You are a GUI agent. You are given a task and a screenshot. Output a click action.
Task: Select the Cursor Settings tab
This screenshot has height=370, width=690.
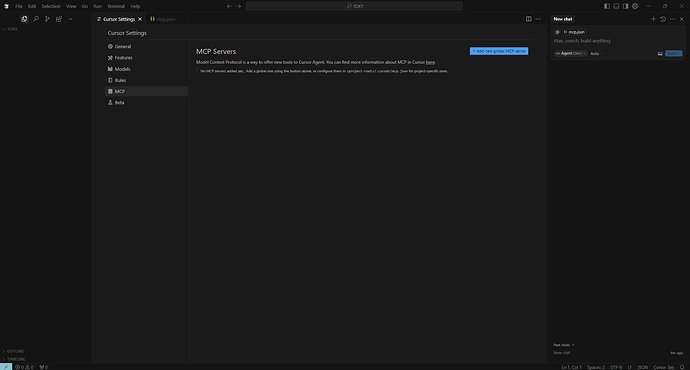click(119, 19)
